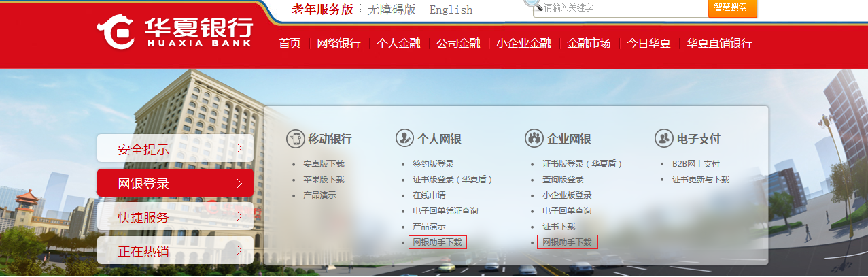Viewport: 868px width, 277px height.
Task: Open 网银助手下载 under 个人网银
Action: tap(437, 242)
